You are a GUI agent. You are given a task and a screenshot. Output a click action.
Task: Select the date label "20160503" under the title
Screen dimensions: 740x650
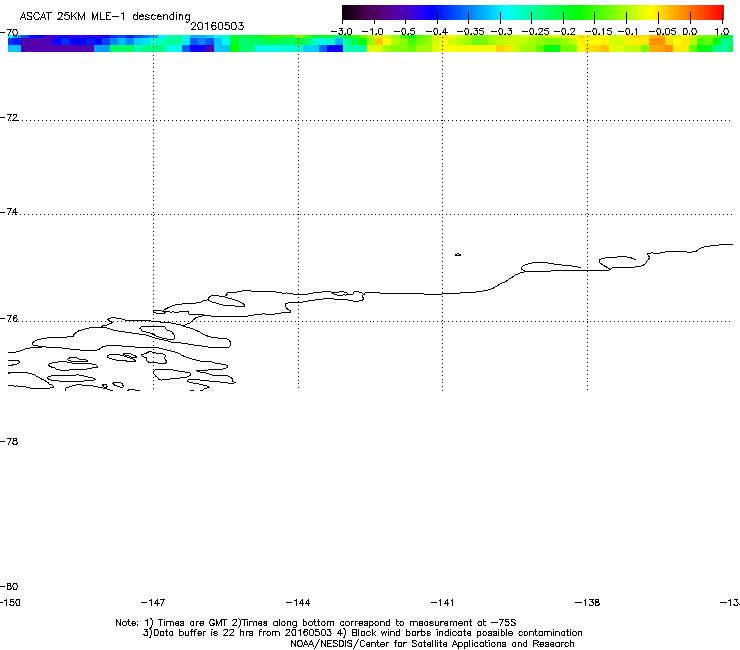pyautogui.click(x=217, y=26)
